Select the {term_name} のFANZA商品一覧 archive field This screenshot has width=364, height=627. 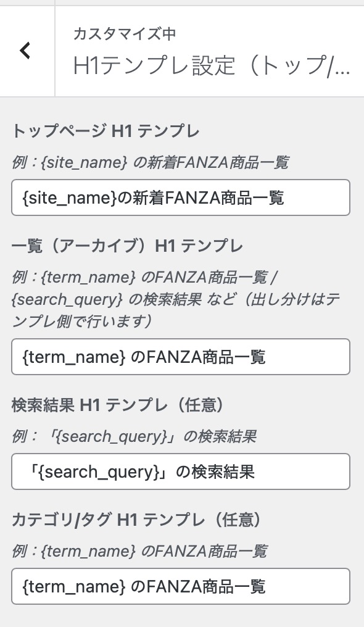pyautogui.click(x=181, y=357)
